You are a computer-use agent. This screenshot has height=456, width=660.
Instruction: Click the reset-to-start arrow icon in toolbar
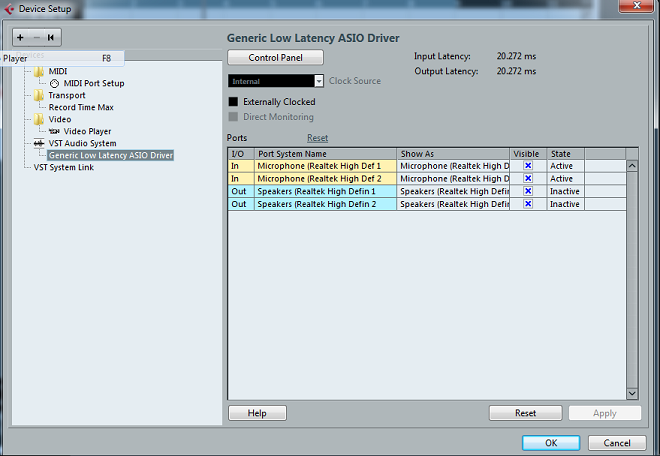click(x=51, y=37)
